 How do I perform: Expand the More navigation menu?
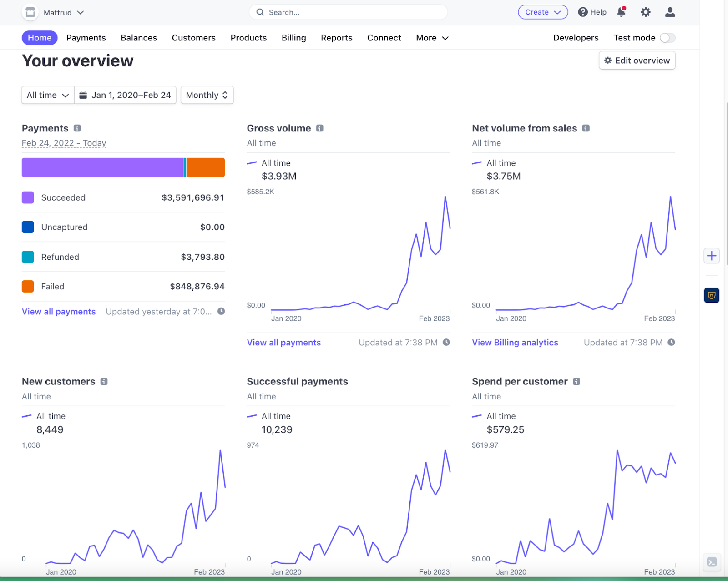(432, 38)
